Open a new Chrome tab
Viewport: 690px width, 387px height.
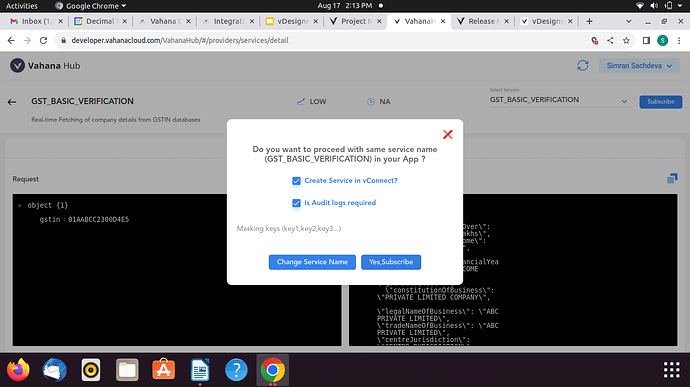589,21
